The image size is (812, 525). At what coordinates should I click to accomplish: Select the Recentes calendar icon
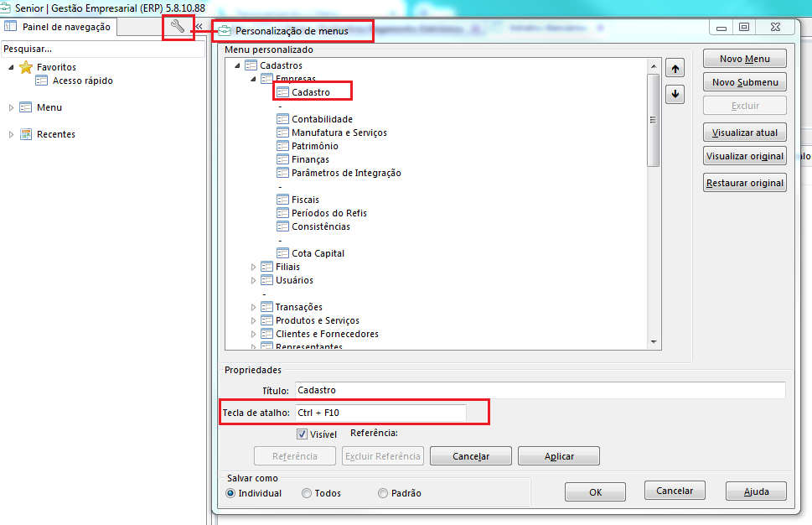click(26, 134)
